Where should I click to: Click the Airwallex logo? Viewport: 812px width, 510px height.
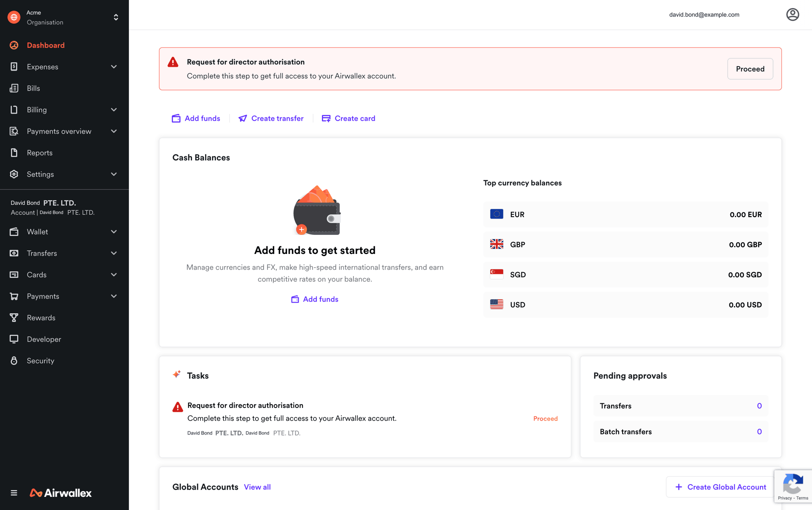(60, 493)
